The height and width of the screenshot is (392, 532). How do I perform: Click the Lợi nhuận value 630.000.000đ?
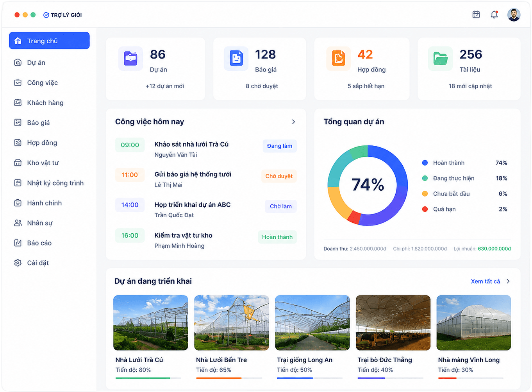pyautogui.click(x=494, y=249)
